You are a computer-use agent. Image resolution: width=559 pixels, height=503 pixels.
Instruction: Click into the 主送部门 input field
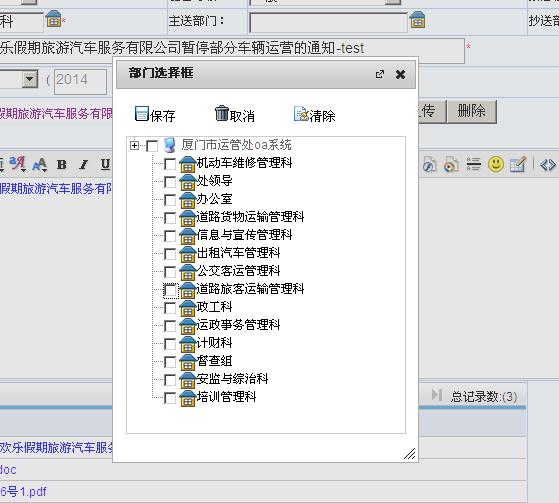pos(328,22)
